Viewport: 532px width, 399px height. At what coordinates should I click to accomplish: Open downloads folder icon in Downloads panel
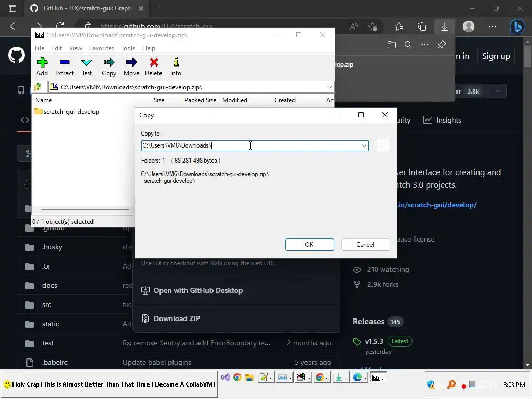coord(392,45)
